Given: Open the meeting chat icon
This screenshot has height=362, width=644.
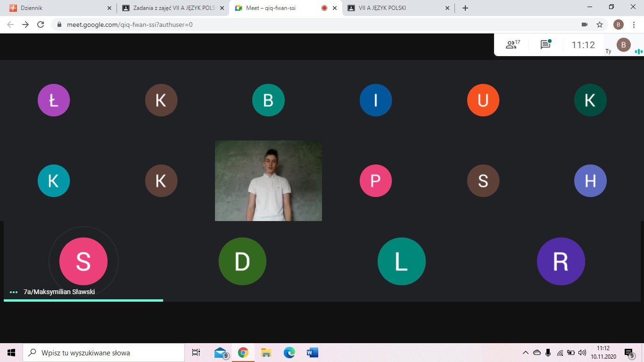Looking at the screenshot, I should [546, 45].
